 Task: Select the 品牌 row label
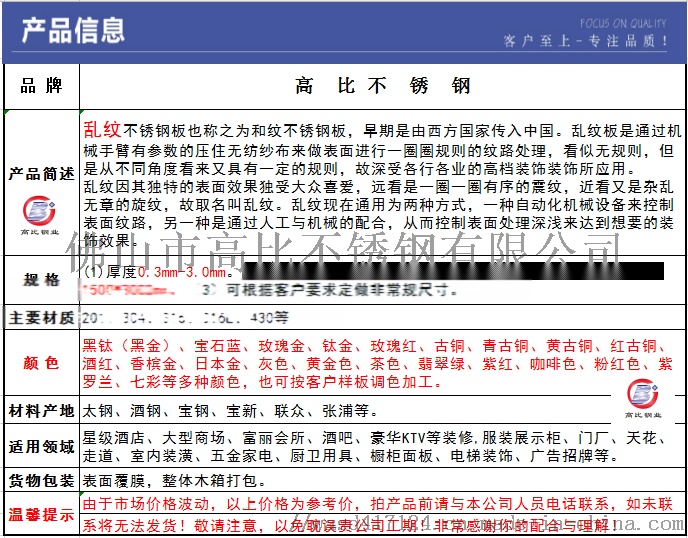click(x=41, y=86)
